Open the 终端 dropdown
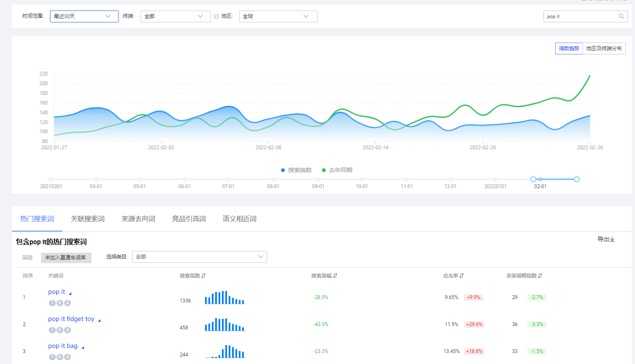The image size is (635, 364). coord(175,16)
